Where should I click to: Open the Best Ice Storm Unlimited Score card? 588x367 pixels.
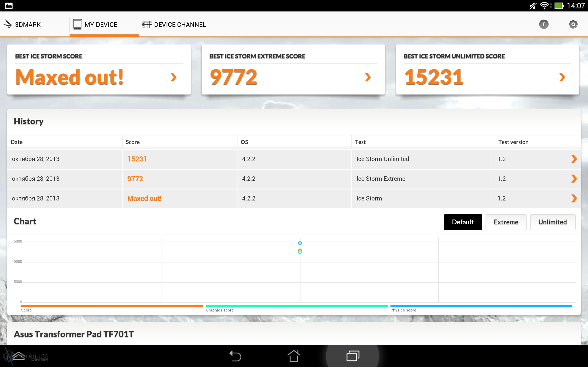487,70
